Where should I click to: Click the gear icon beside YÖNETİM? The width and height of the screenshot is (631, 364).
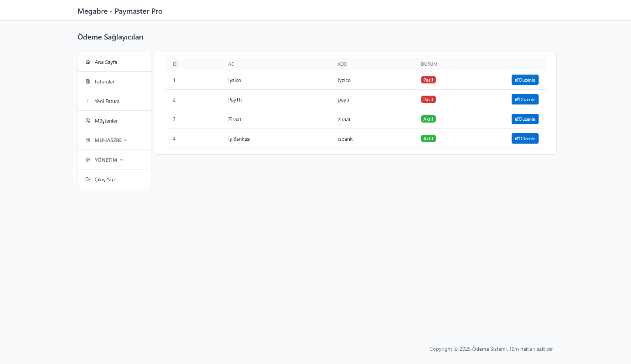coord(88,160)
